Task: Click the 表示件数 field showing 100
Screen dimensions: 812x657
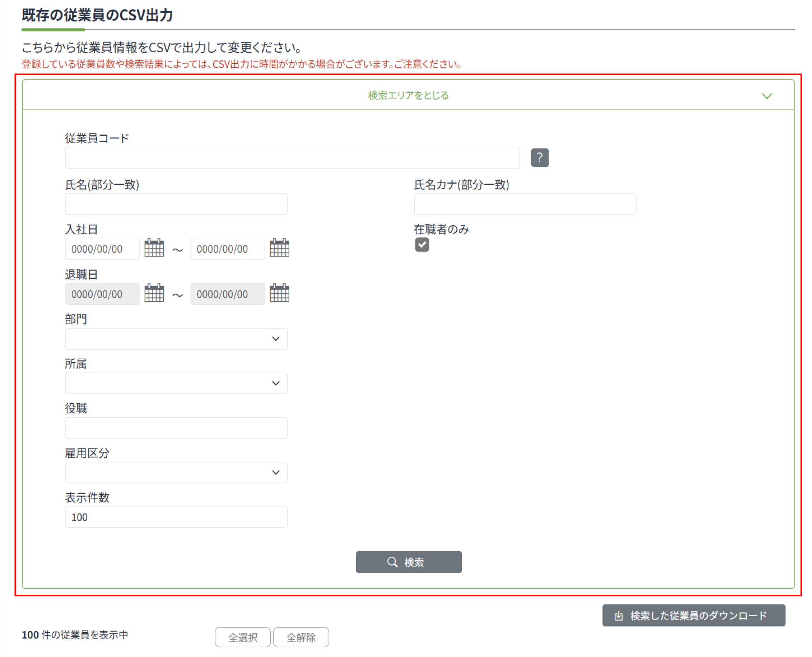Action: pyautogui.click(x=176, y=517)
